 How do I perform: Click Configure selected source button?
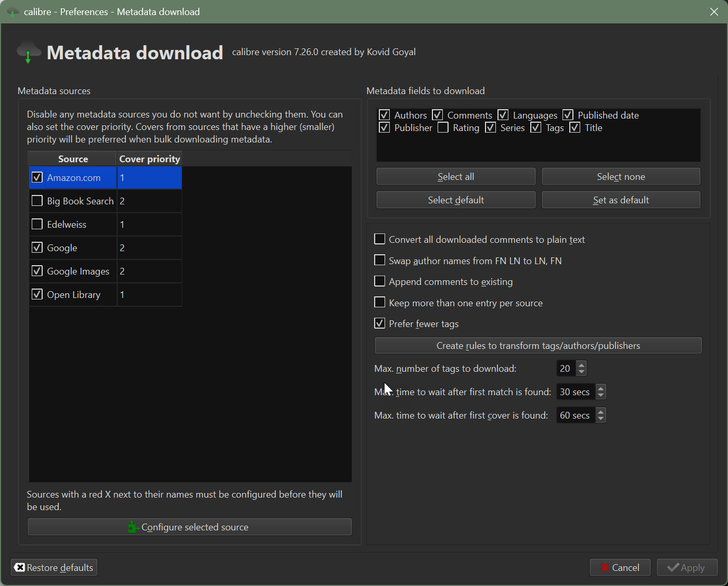coord(189,527)
